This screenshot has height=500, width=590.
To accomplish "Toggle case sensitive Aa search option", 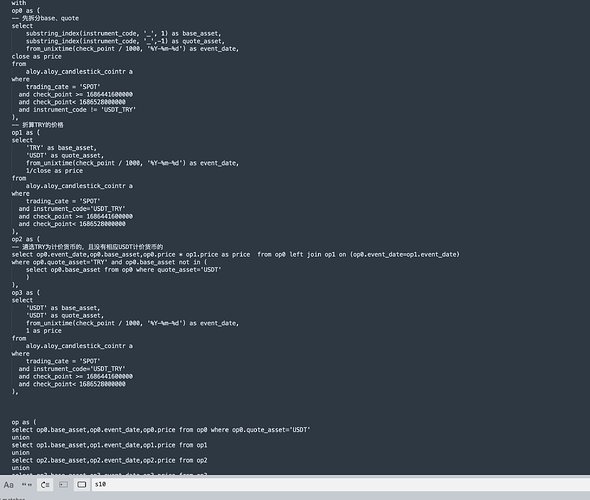I will point(9,485).
